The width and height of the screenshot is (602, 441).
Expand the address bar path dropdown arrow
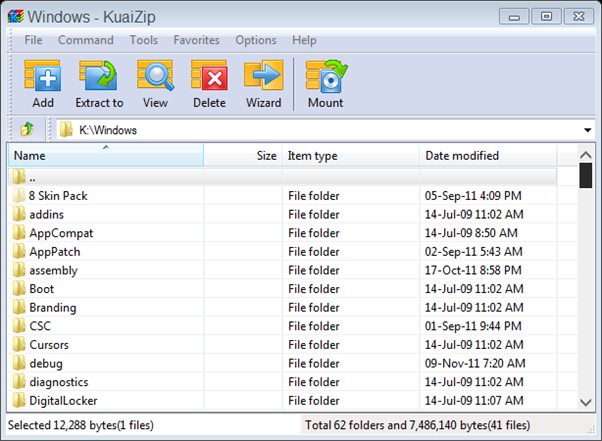tap(587, 130)
